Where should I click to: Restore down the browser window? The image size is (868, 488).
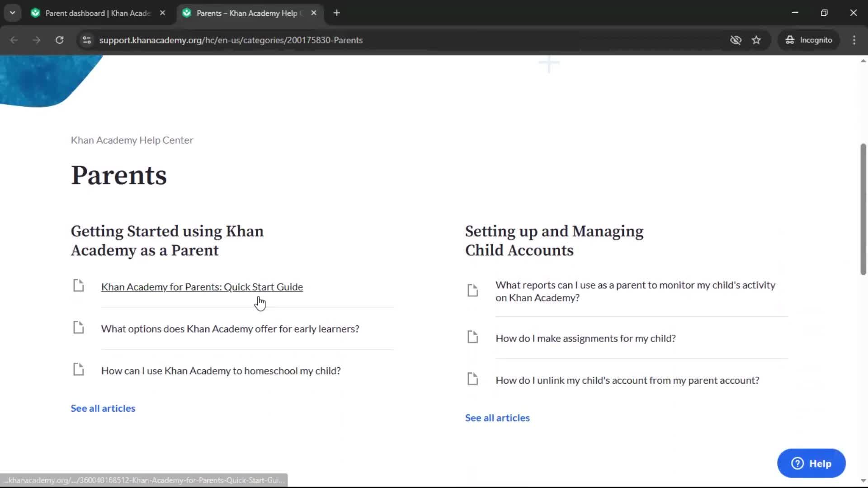tap(824, 13)
